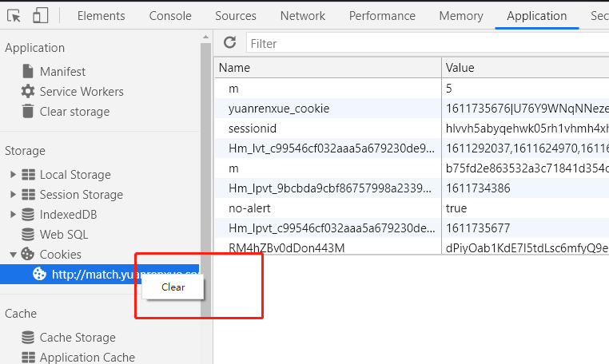Open Cache Storage in sidebar
The height and width of the screenshot is (364, 609).
click(78, 338)
